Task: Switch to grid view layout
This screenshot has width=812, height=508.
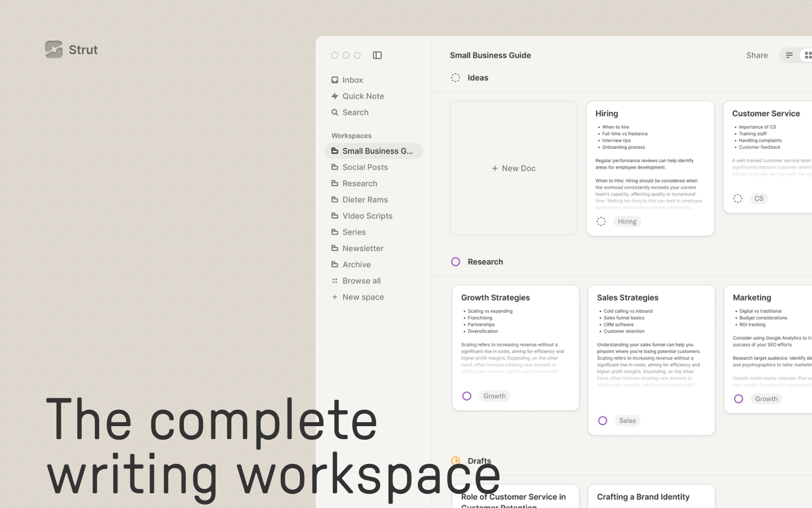Action: [x=807, y=55]
